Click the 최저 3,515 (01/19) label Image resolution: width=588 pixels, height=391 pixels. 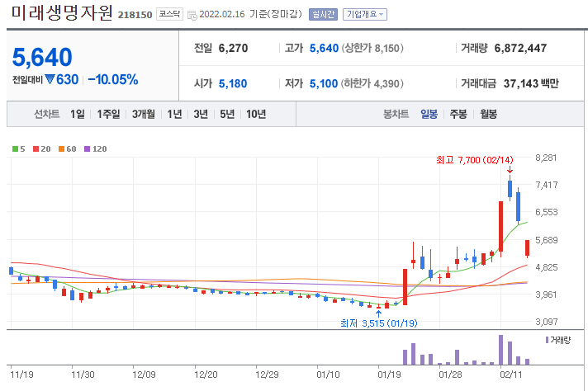pyautogui.click(x=379, y=323)
